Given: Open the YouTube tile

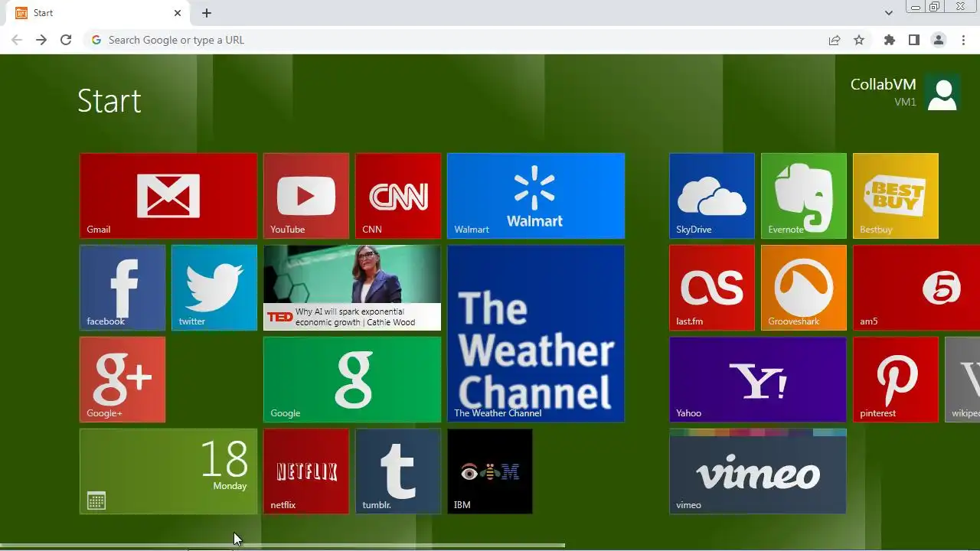Looking at the screenshot, I should [306, 196].
